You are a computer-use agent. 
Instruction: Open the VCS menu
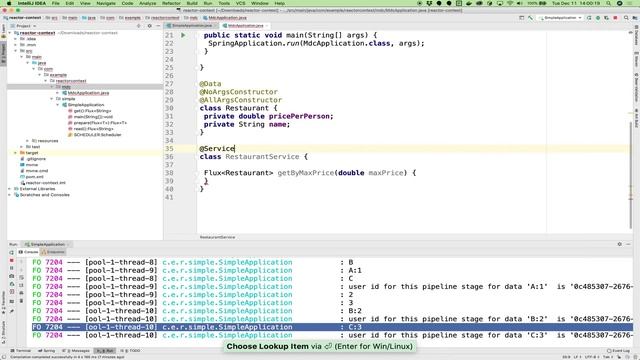pos(240,3)
